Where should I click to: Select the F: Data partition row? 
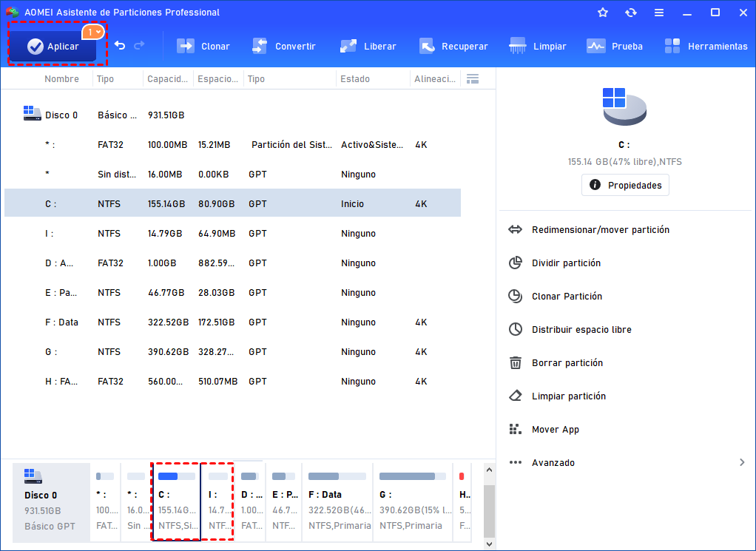point(232,322)
